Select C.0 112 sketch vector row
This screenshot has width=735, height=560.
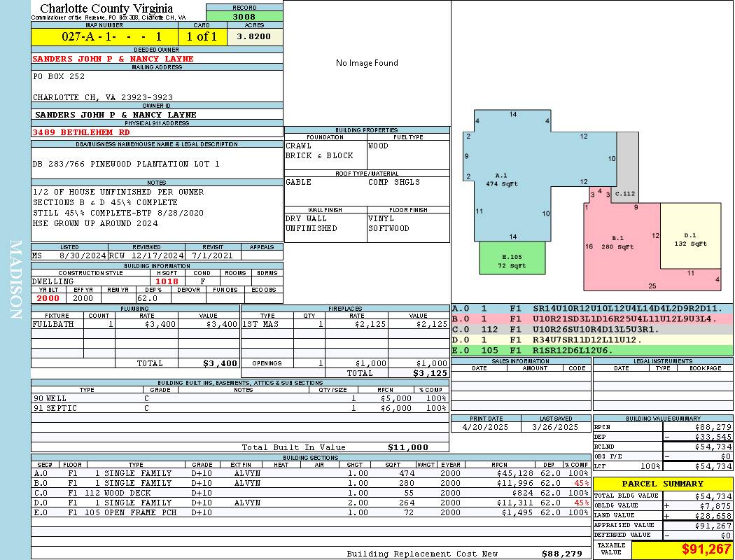click(592, 330)
